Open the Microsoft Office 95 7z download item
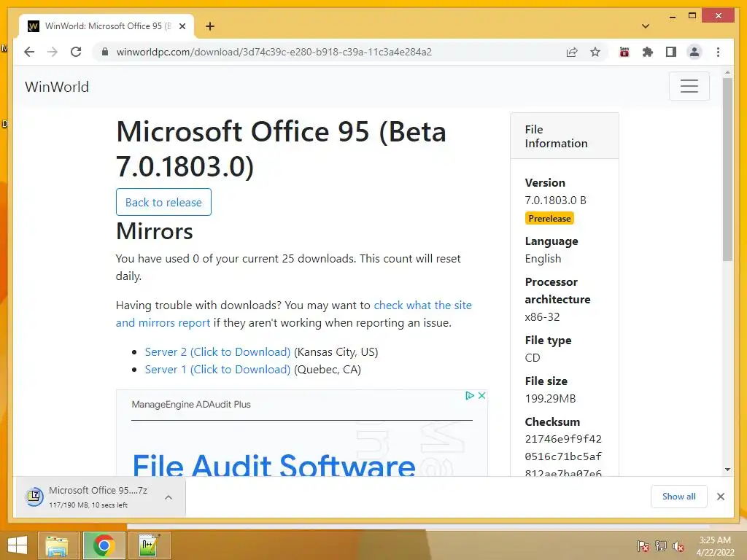This screenshot has height=560, width=747. [x=88, y=497]
